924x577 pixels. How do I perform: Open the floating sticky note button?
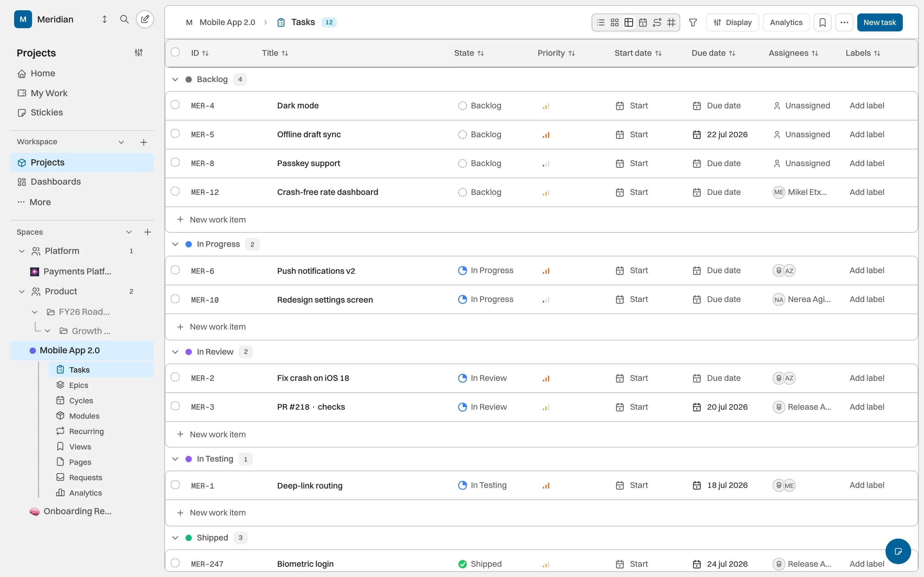coord(898,551)
